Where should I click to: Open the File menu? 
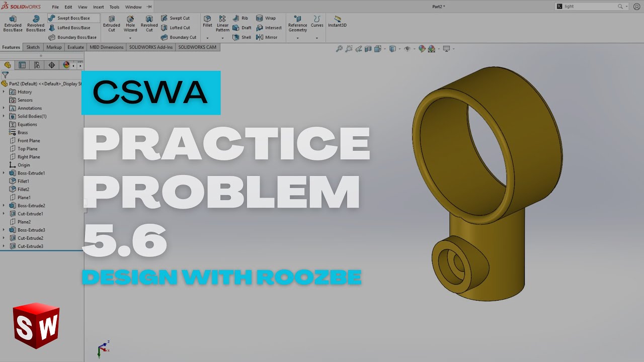[x=55, y=7]
